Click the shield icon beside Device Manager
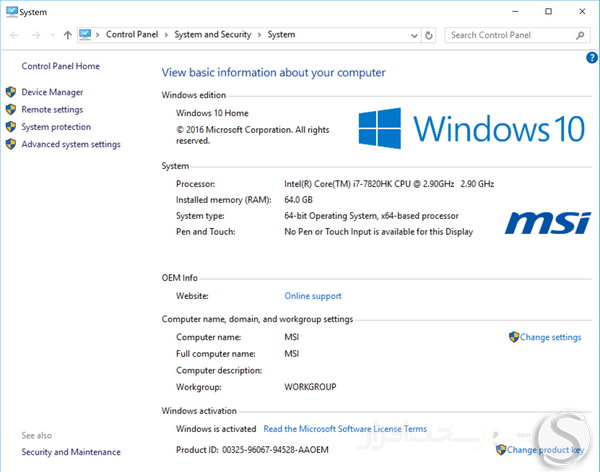 tap(11, 92)
